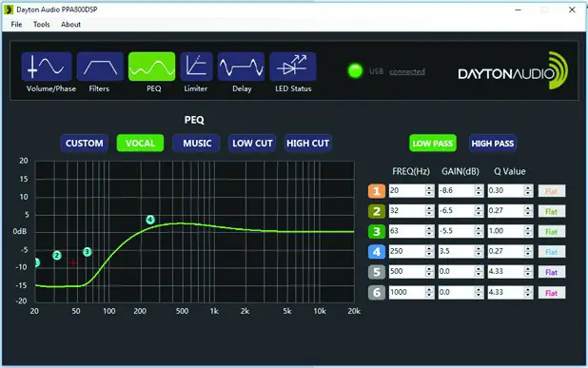The image size is (588, 368).
Task: Select orange band 1 number badge
Action: 377,191
